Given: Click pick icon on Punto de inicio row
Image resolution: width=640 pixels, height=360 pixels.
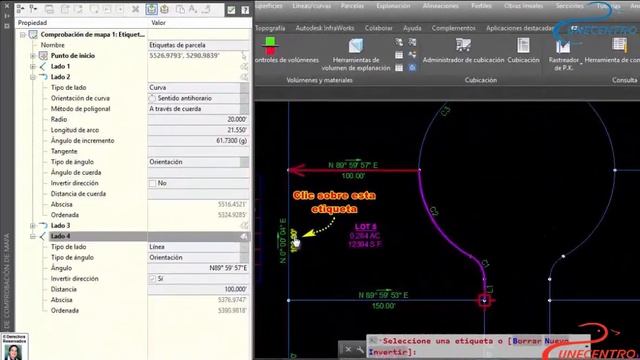Looking at the screenshot, I should pos(244,56).
